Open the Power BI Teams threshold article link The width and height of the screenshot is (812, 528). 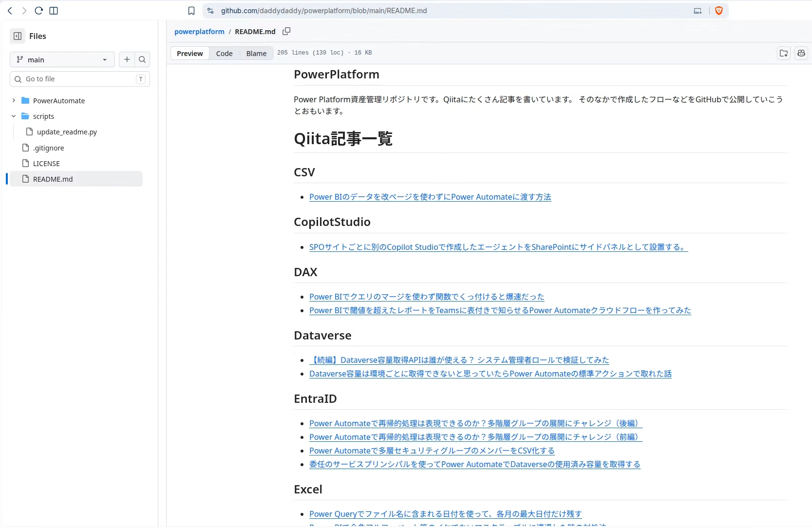[500, 310]
